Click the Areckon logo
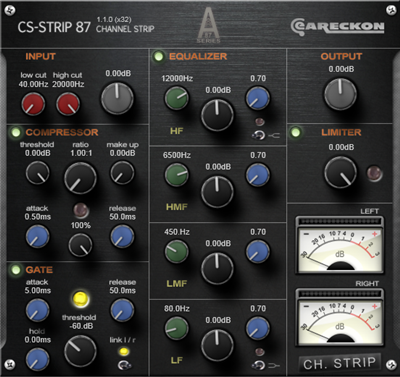This screenshot has height=377, width=400. click(337, 27)
